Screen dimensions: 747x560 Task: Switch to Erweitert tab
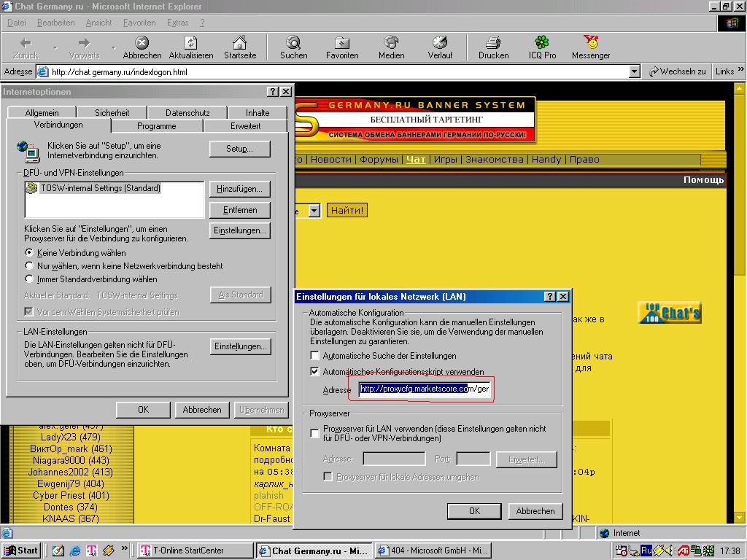(245, 125)
